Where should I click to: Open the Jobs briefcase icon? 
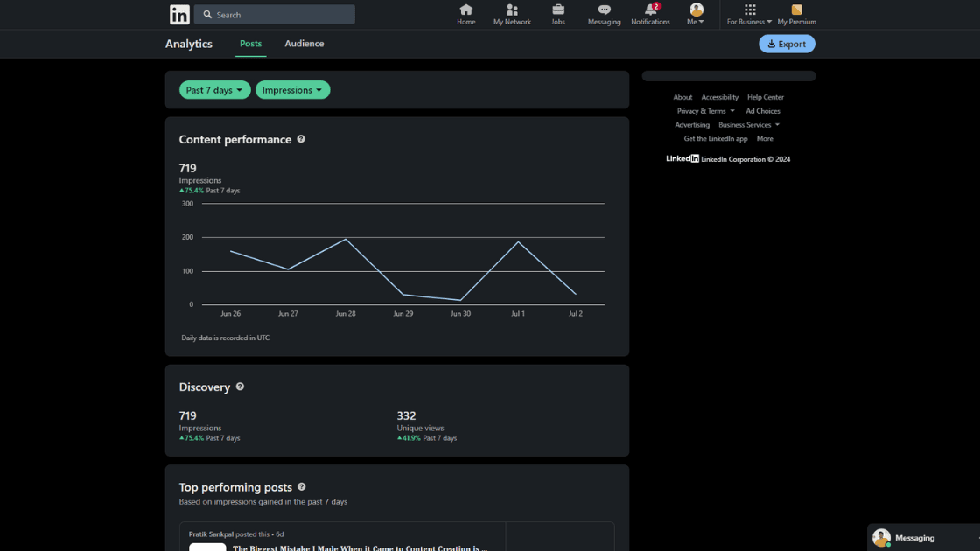point(558,10)
